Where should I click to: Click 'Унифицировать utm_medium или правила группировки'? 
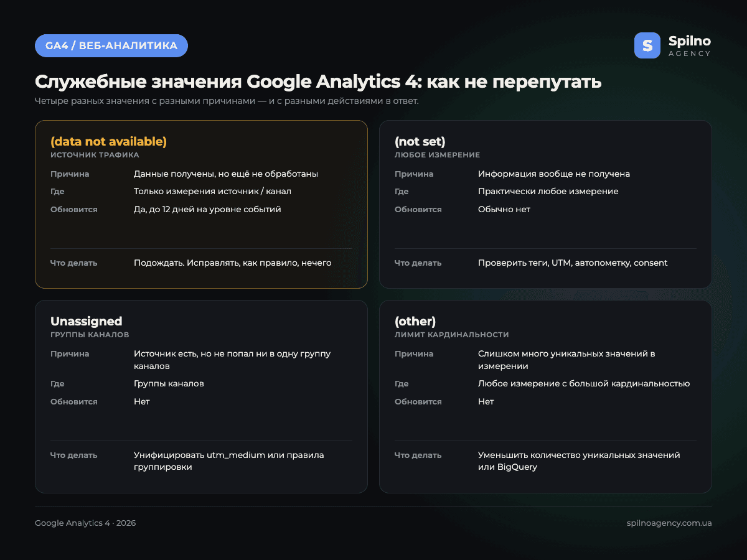(x=229, y=461)
